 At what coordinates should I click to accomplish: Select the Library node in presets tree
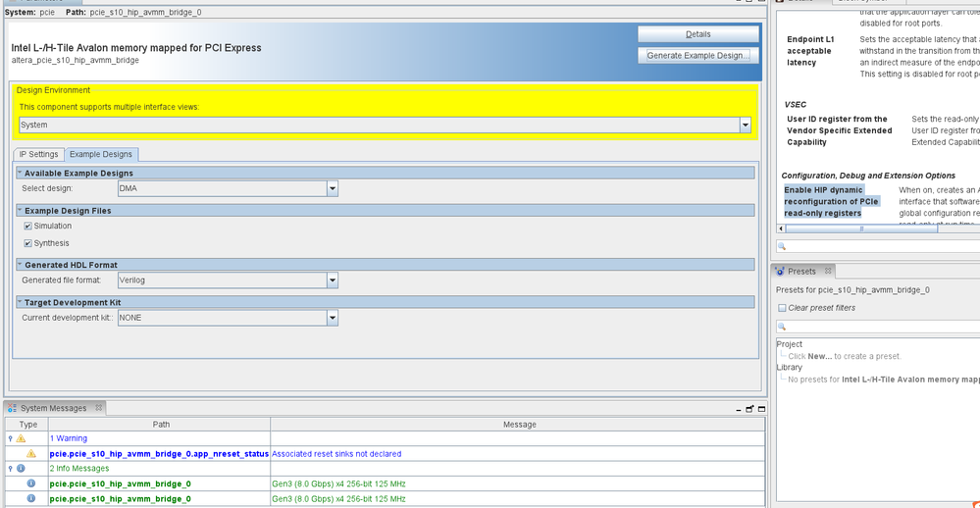(x=789, y=368)
